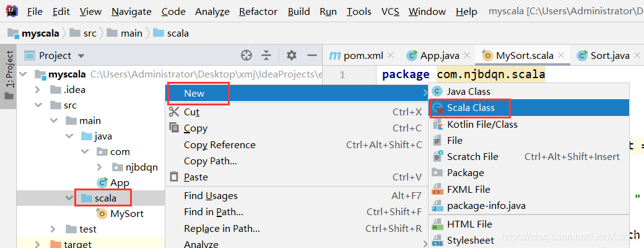Screen dimensions: 644x248
Task: Open the Project view dropdown arrow
Action: (81, 56)
